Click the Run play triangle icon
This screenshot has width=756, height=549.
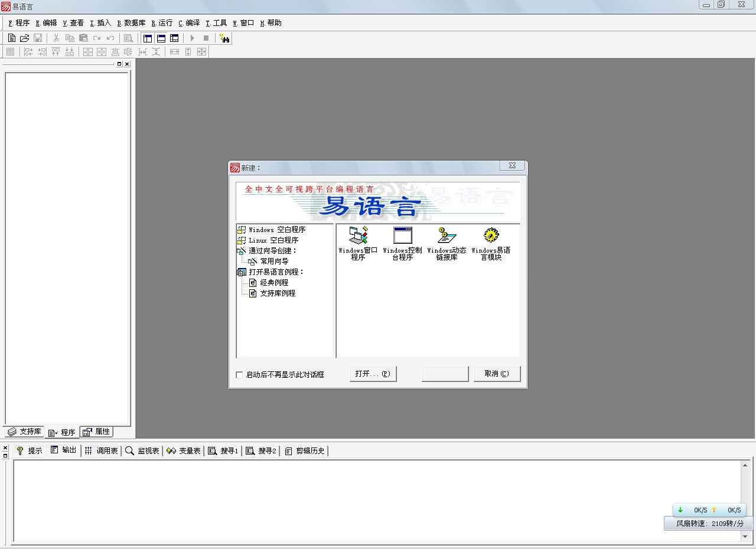click(x=192, y=38)
